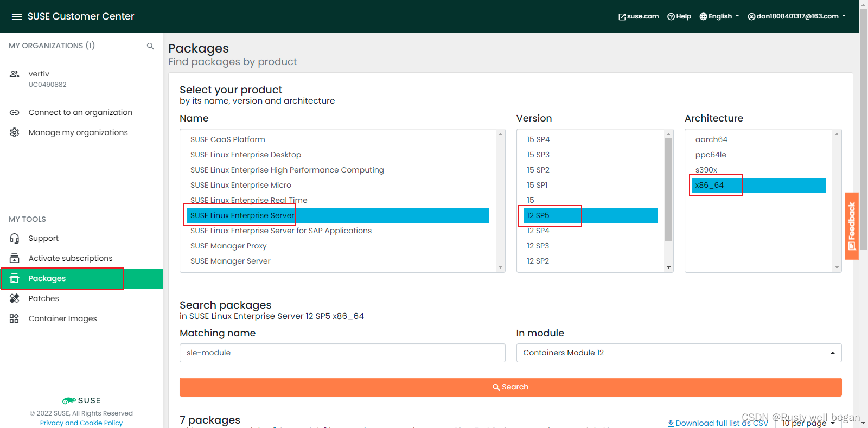The width and height of the screenshot is (868, 428).
Task: Select SUSE Linux Enterprise Micro
Action: [338, 185]
